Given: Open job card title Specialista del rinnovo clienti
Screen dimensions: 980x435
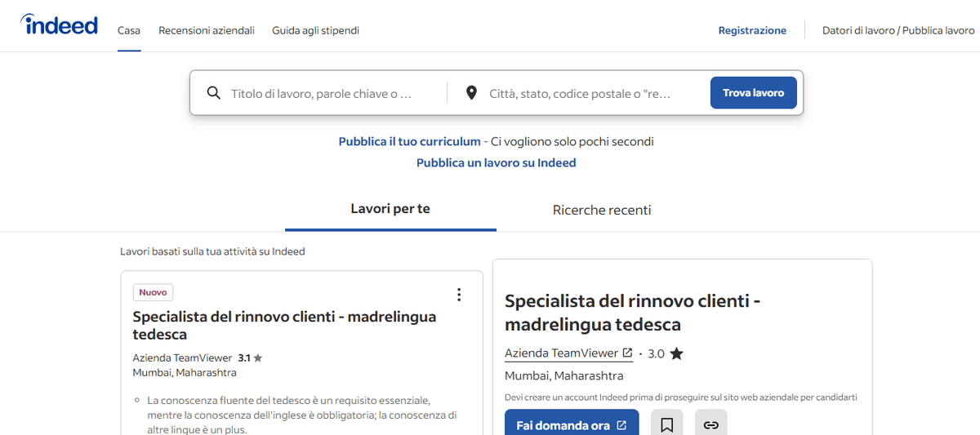Looking at the screenshot, I should tap(284, 325).
